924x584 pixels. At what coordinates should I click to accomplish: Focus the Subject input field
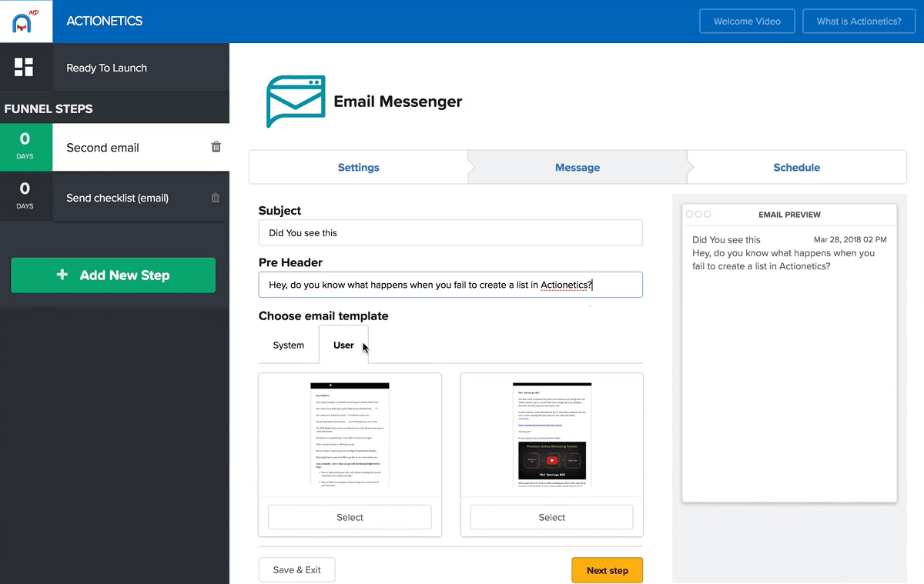450,232
